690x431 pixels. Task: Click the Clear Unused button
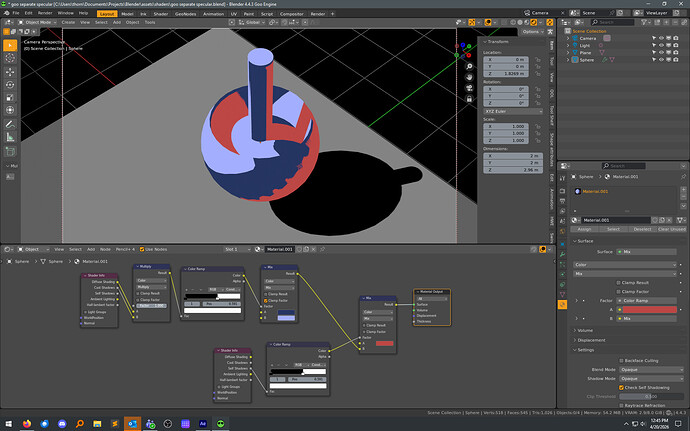671,229
